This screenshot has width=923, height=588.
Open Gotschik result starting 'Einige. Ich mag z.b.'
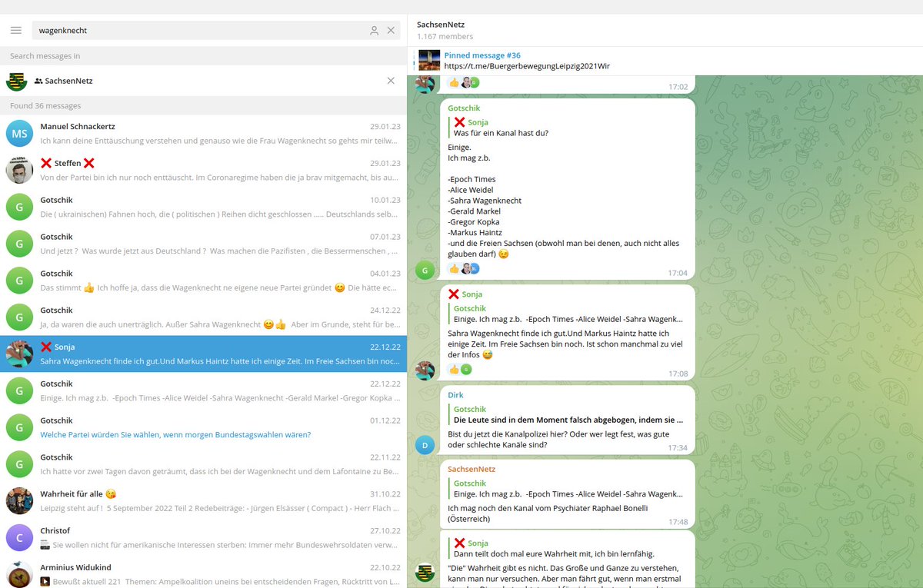[x=203, y=391]
